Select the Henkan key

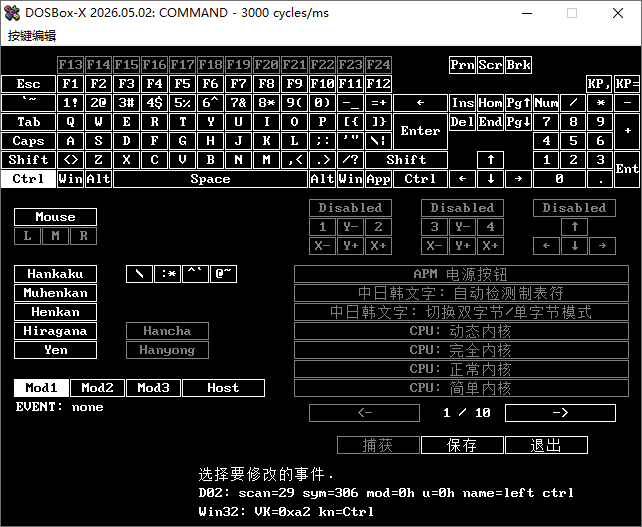click(x=55, y=312)
